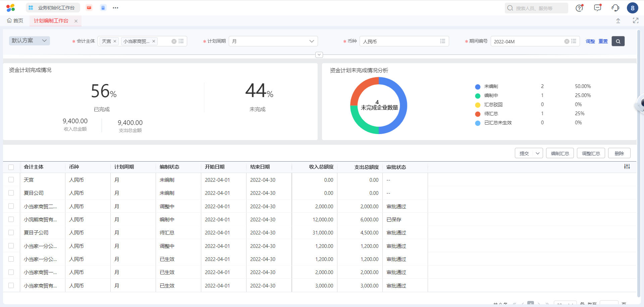Clear the 会计主体 field with its clear icon
The image size is (644, 307).
point(174,41)
